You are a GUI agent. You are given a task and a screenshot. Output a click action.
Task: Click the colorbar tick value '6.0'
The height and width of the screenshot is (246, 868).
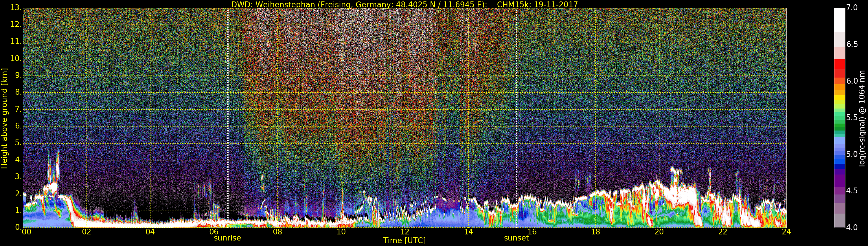click(852, 81)
